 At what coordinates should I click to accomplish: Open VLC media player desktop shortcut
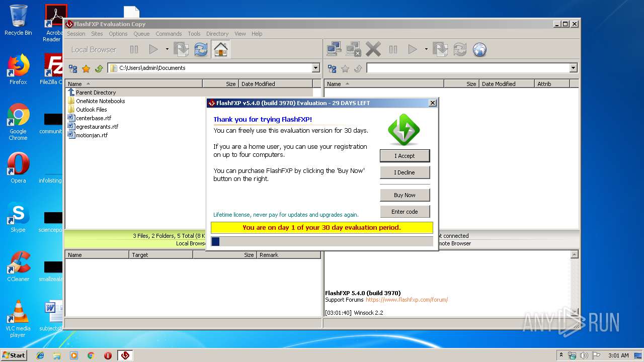click(18, 319)
